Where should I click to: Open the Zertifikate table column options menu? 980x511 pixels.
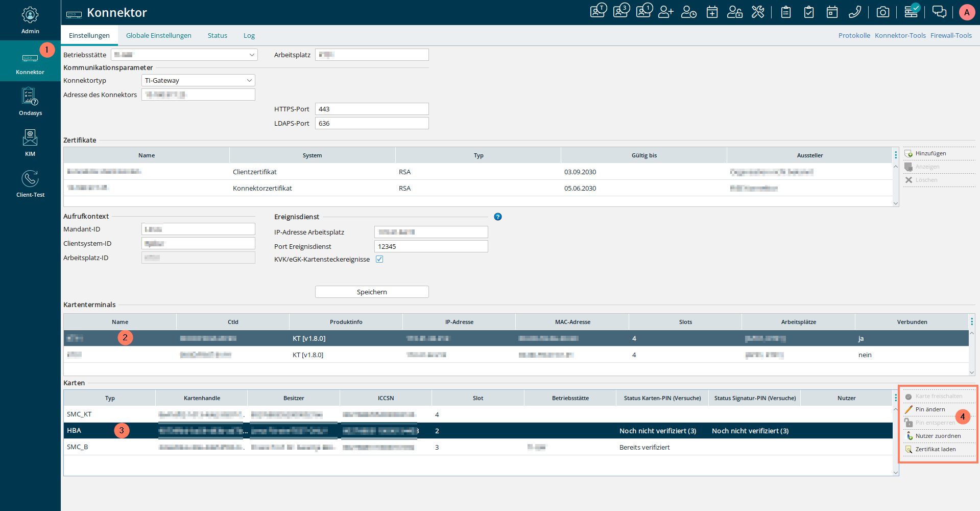click(896, 155)
